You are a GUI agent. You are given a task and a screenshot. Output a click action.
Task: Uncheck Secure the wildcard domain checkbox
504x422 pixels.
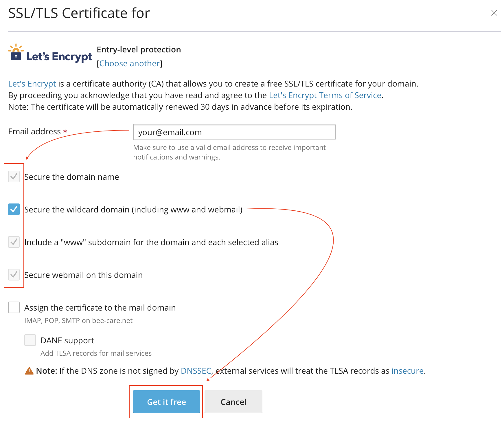(14, 209)
